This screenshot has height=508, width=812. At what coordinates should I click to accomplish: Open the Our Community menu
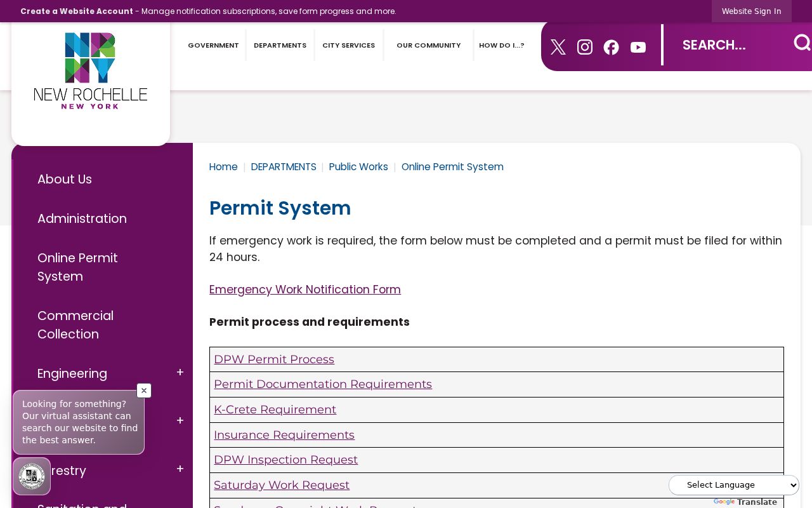tap(429, 45)
